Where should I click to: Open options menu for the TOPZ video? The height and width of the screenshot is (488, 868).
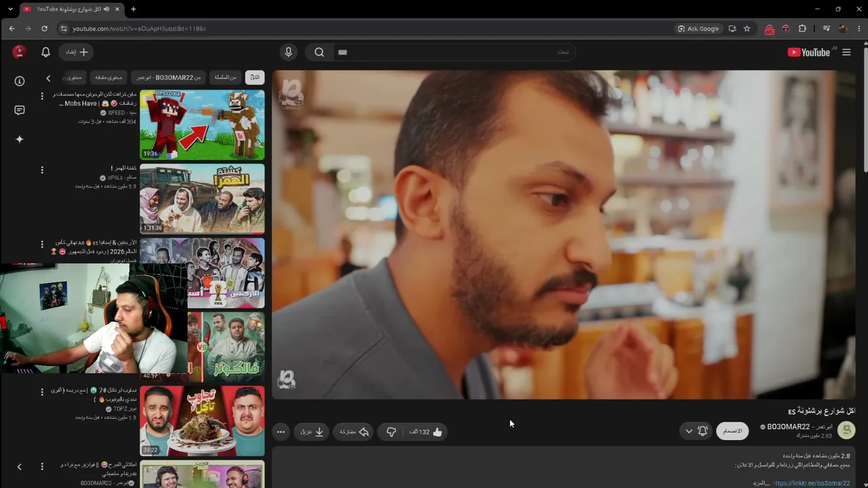pos(42,392)
